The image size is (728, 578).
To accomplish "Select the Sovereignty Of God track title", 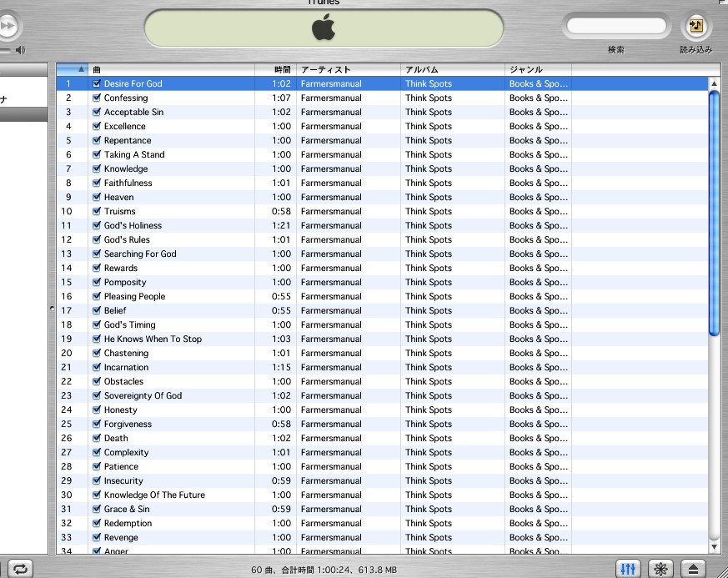I will coord(143,395).
